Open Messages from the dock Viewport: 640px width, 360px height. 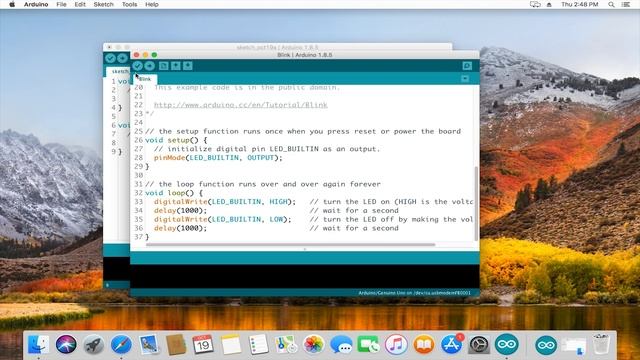[341, 344]
